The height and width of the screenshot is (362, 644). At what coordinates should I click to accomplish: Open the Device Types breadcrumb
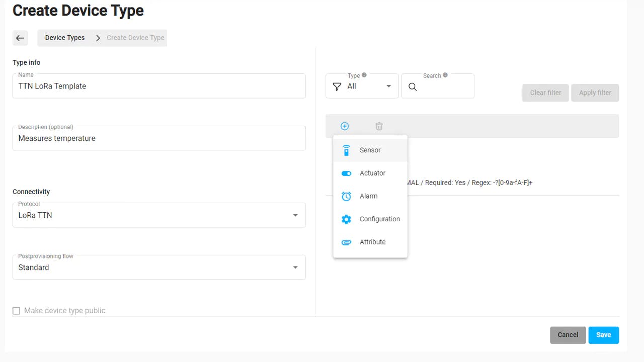pyautogui.click(x=65, y=38)
